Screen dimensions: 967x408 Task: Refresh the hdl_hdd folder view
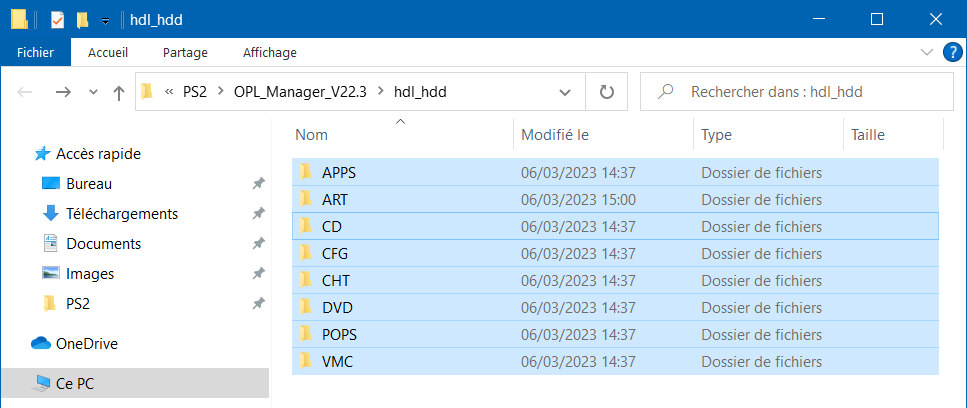coord(607,92)
